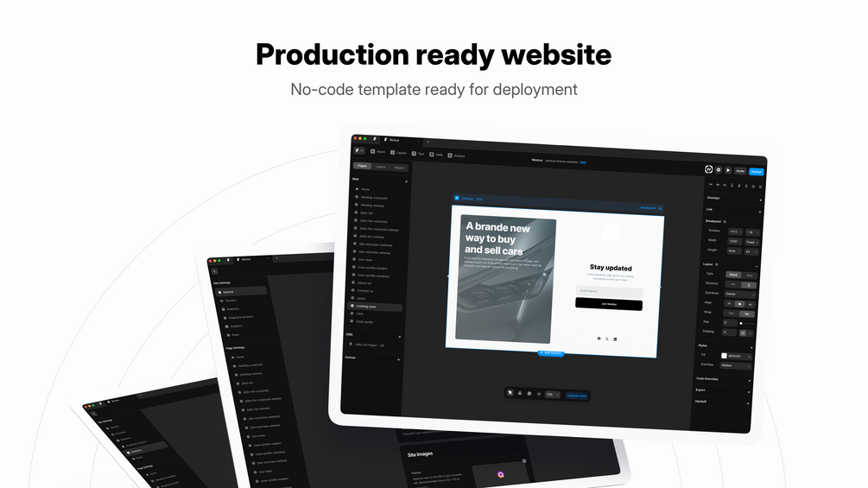This screenshot has width=868, height=488.
Task: Set Direction to vertical
Action: (x=749, y=285)
